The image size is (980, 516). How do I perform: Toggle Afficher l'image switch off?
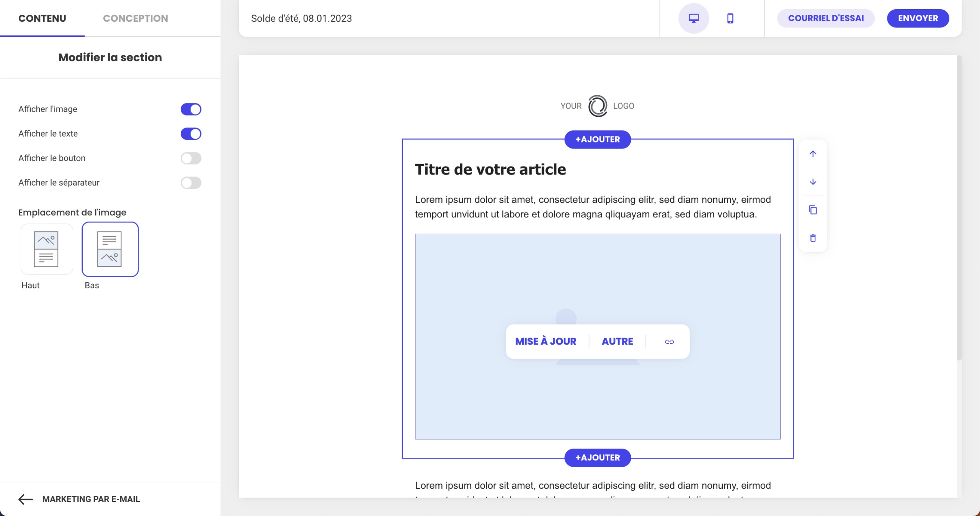(191, 109)
